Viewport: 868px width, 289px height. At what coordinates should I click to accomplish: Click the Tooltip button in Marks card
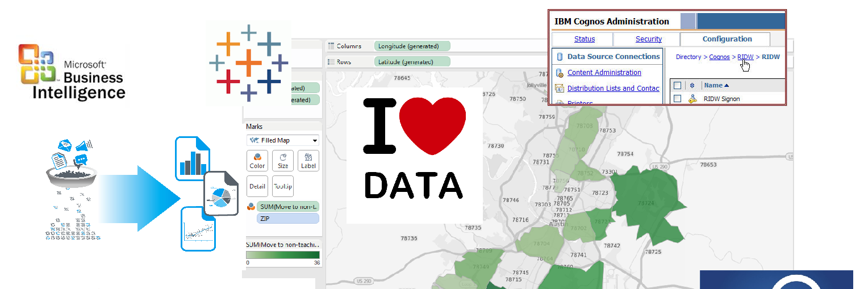(x=283, y=186)
